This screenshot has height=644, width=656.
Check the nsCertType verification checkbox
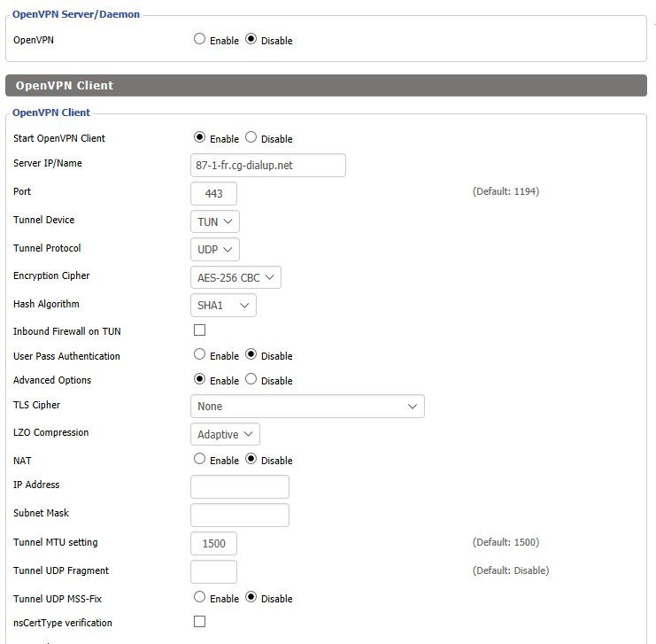click(x=199, y=621)
